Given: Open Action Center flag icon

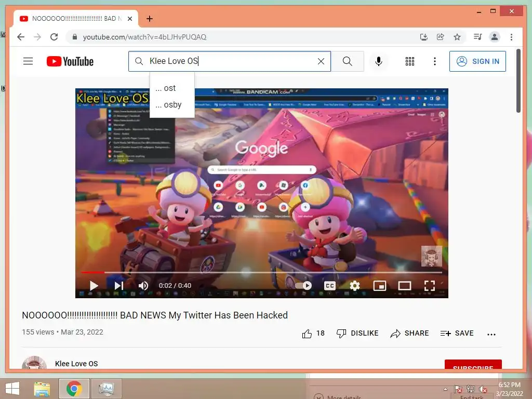Looking at the screenshot, I should [x=458, y=389].
